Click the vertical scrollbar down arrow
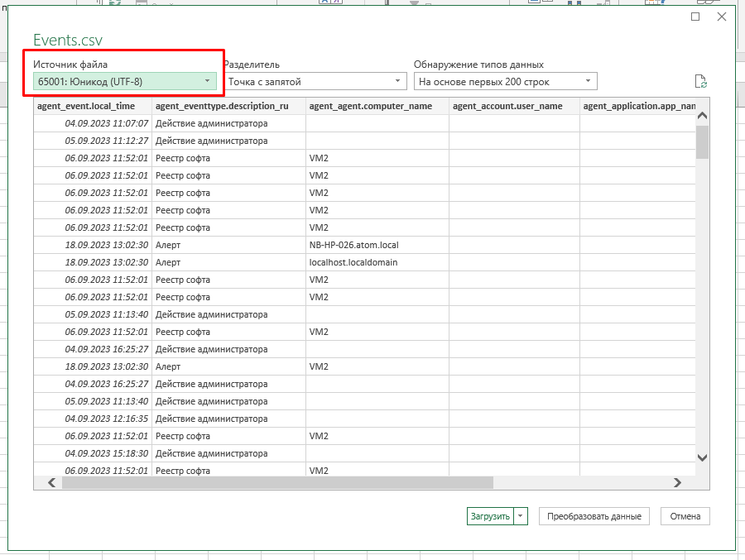 tap(702, 457)
